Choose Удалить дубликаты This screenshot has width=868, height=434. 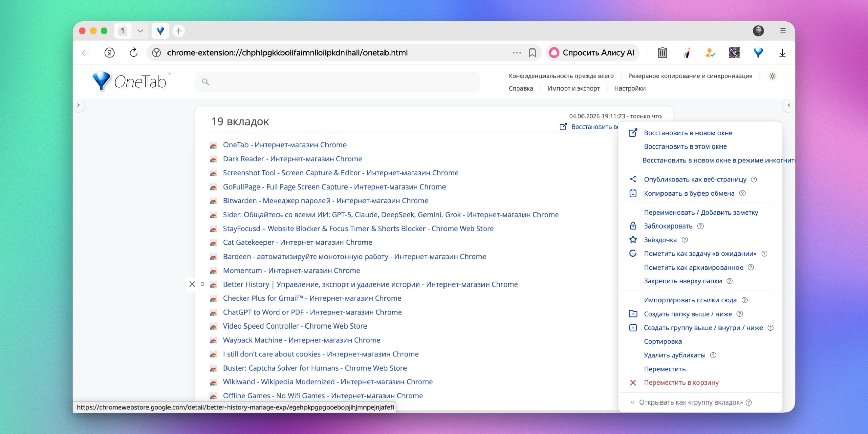click(x=674, y=355)
